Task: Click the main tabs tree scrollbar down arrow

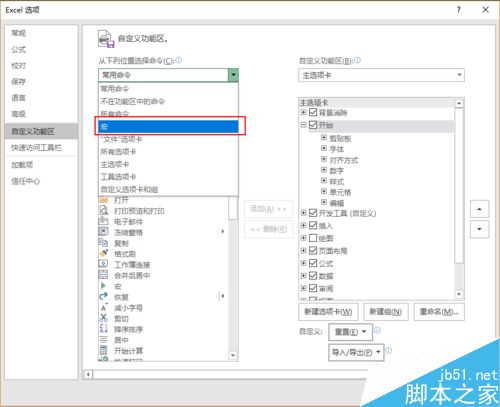Action: (x=459, y=294)
